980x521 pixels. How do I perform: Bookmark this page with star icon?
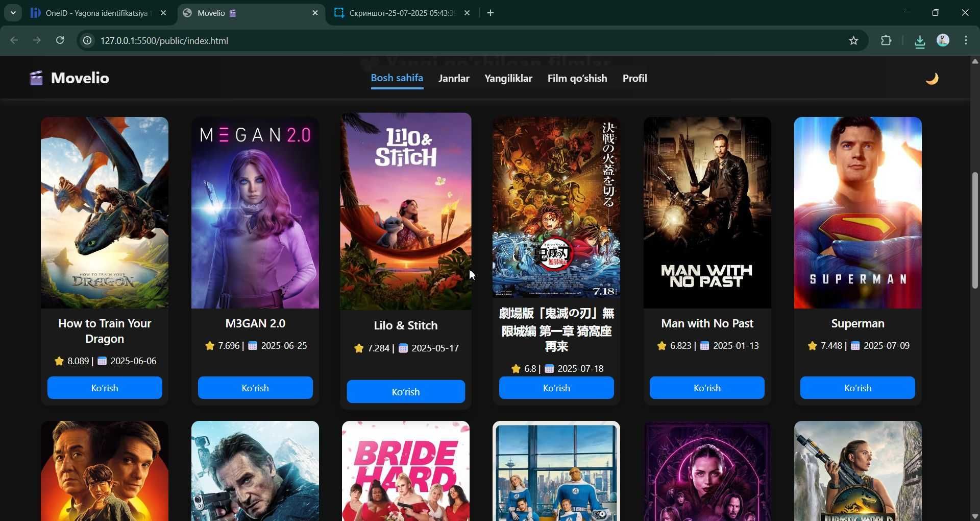pos(853,40)
